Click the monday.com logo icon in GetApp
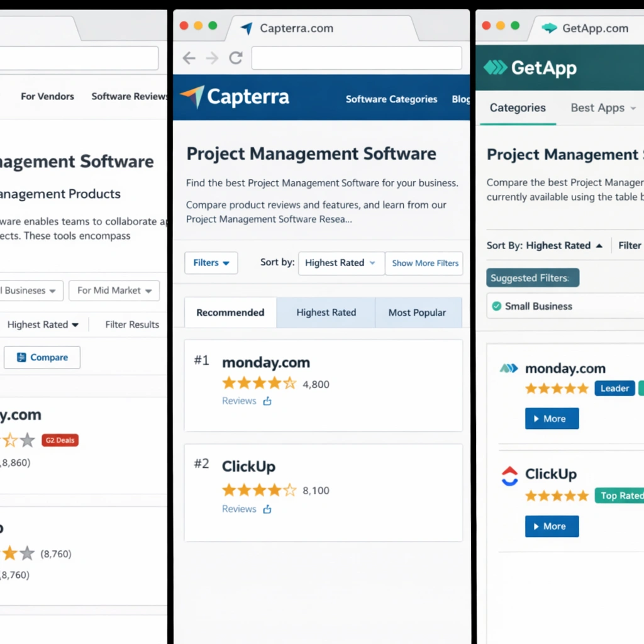Image resolution: width=644 pixels, height=644 pixels. tap(508, 369)
